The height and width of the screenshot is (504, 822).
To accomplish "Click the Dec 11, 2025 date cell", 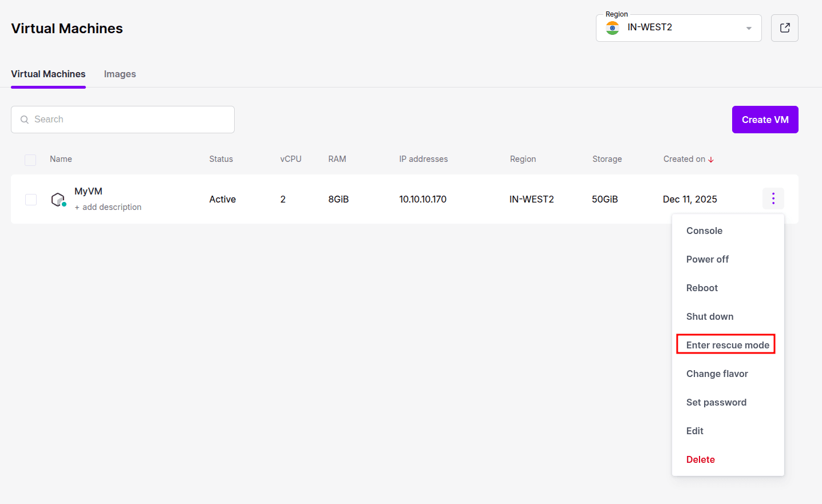I will [690, 199].
